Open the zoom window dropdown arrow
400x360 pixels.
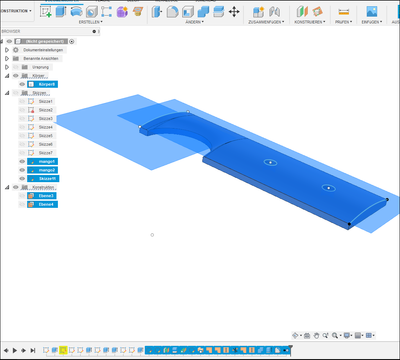click(x=341, y=335)
